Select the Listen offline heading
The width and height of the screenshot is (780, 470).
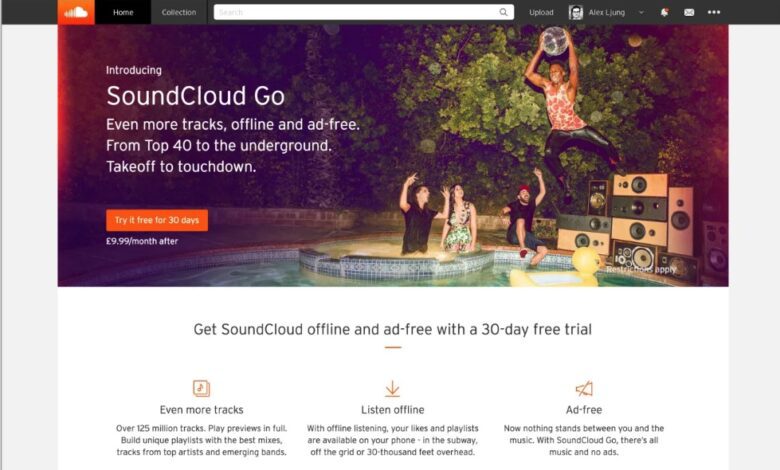point(392,410)
